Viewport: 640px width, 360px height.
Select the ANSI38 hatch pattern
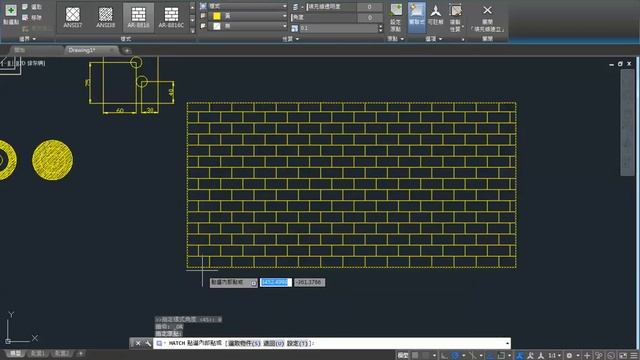point(105,17)
